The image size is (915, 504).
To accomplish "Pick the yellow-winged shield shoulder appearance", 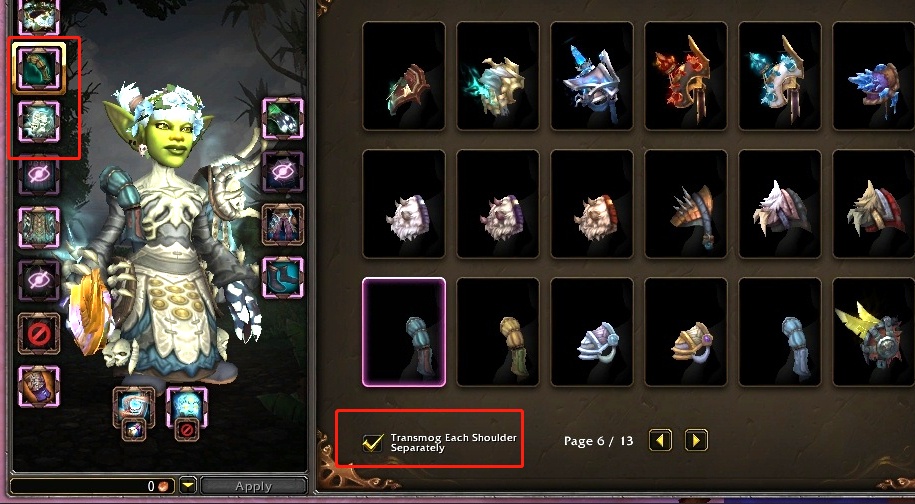I will [x=874, y=332].
